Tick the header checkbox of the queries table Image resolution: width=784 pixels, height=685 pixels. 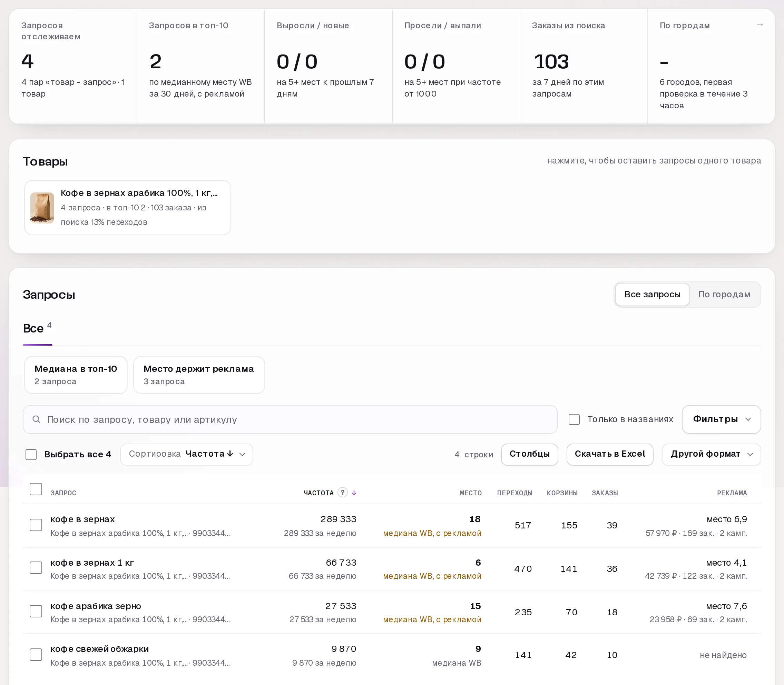(36, 489)
